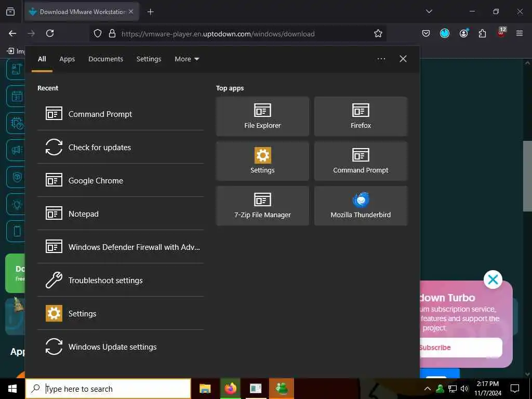
Task: Click the Type here to search box
Action: click(108, 389)
